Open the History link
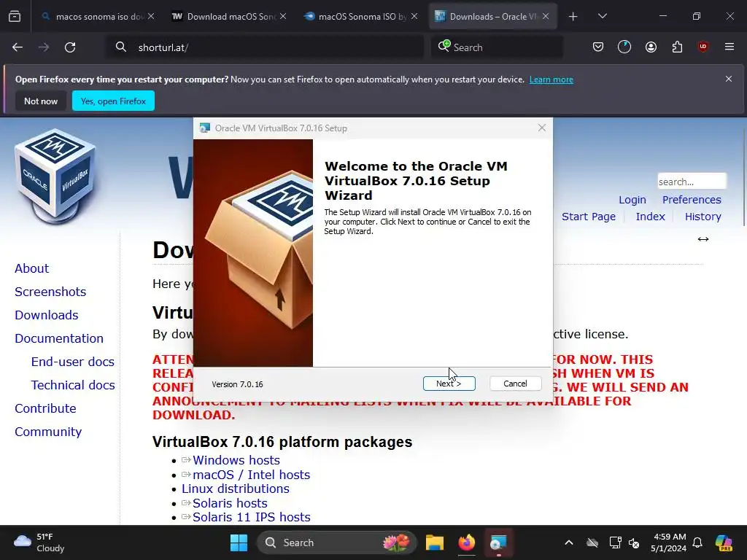The height and width of the screenshot is (560, 747). click(x=703, y=217)
